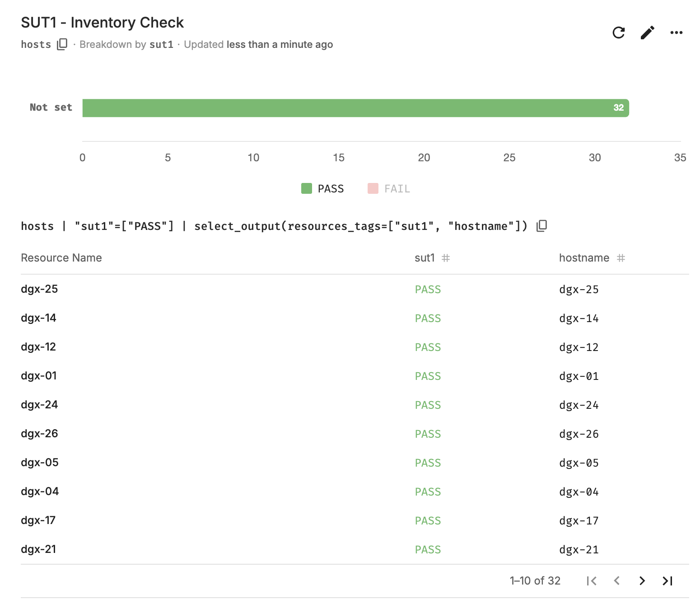Open the three-dot more options menu
The width and height of the screenshot is (700, 599).
point(677,33)
